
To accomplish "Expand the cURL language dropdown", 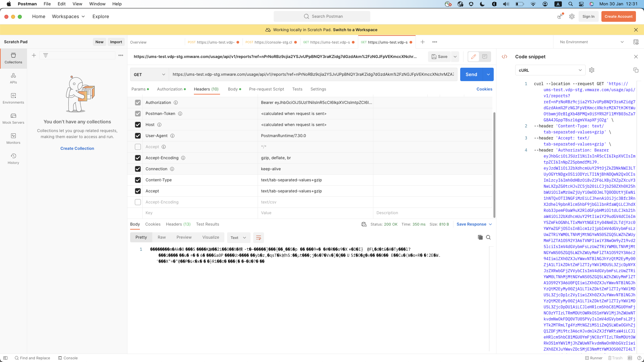I will [550, 70].
